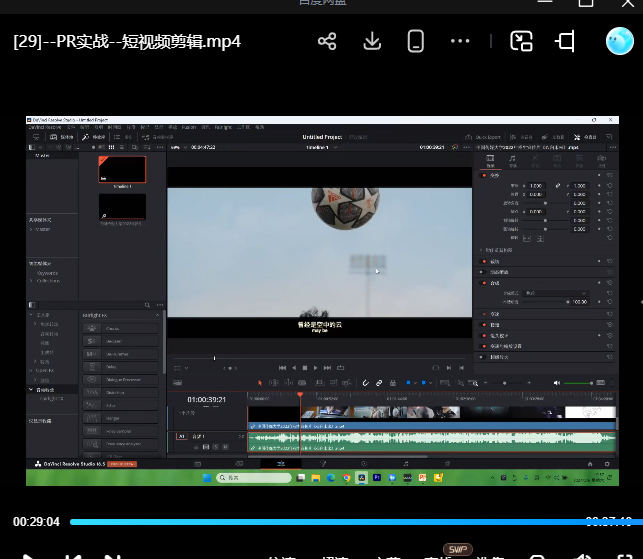Enable picture-in-picture mini player mode
This screenshot has height=559, width=643.
pyautogui.click(x=521, y=41)
